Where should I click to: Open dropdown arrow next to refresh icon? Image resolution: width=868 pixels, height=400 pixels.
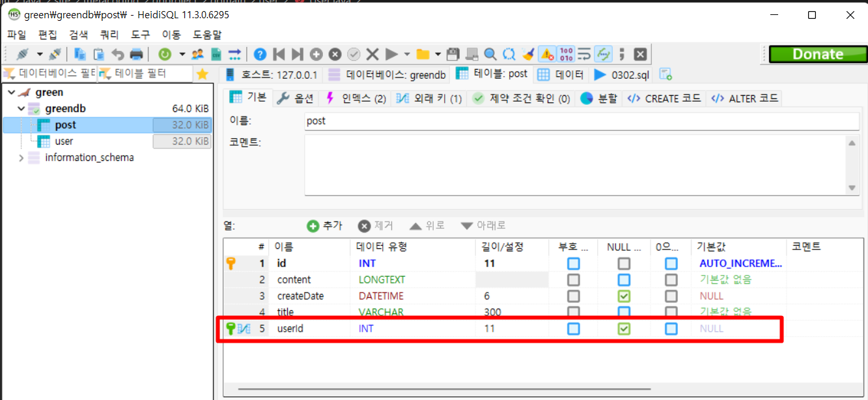point(182,54)
